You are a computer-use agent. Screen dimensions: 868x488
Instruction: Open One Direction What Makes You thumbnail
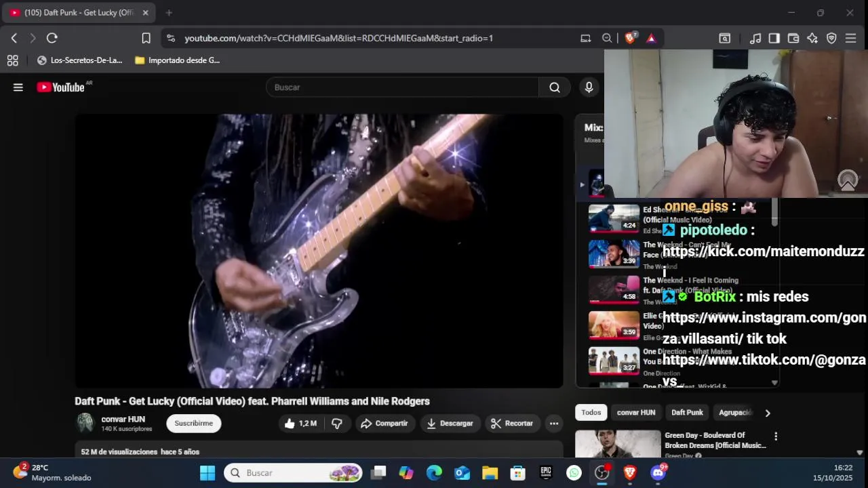click(x=614, y=361)
